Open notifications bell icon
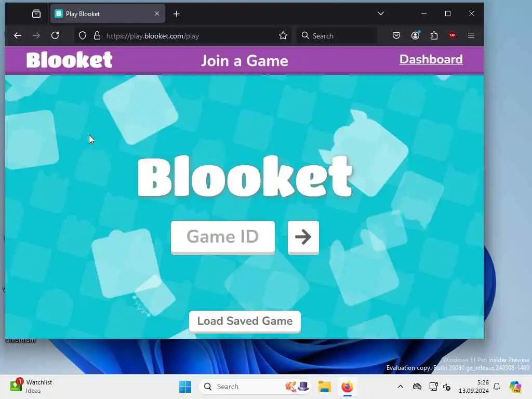The image size is (532, 399). tap(497, 387)
